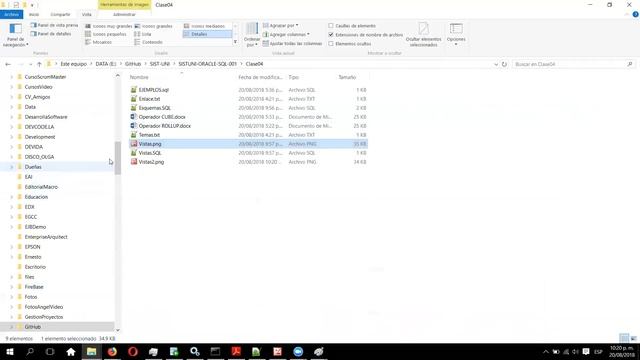Open address bar history dropdown

496,64
